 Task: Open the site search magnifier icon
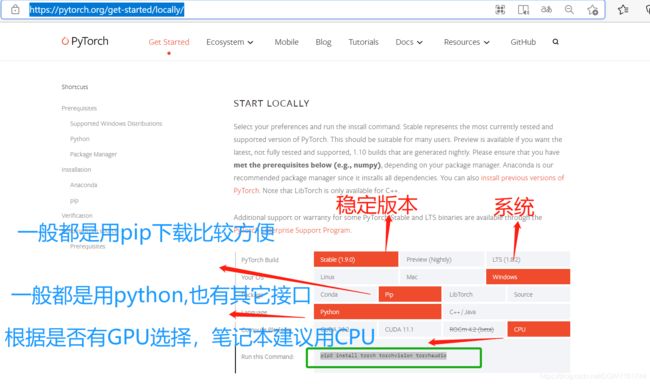[555, 41]
